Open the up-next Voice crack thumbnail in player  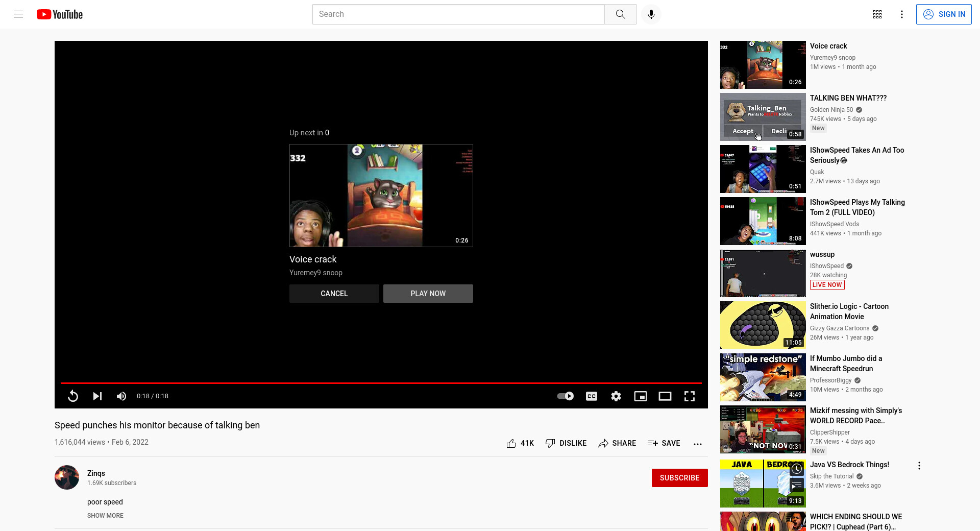point(381,196)
